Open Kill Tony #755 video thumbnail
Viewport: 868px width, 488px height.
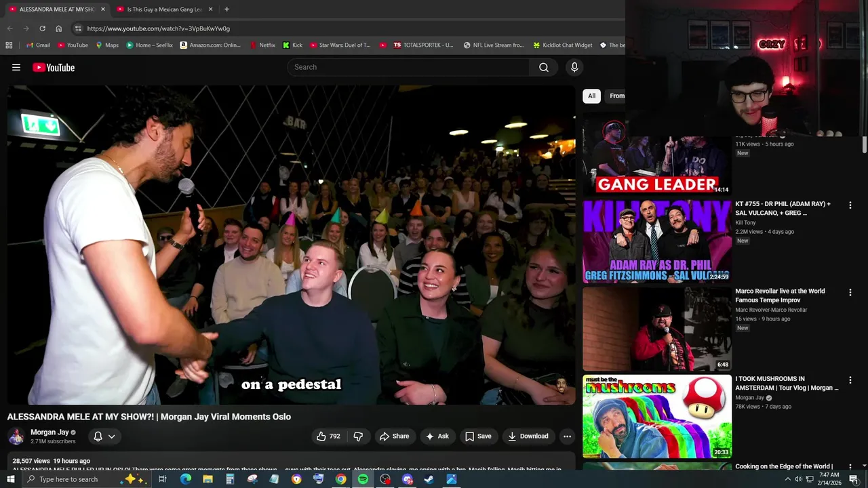[656, 241]
